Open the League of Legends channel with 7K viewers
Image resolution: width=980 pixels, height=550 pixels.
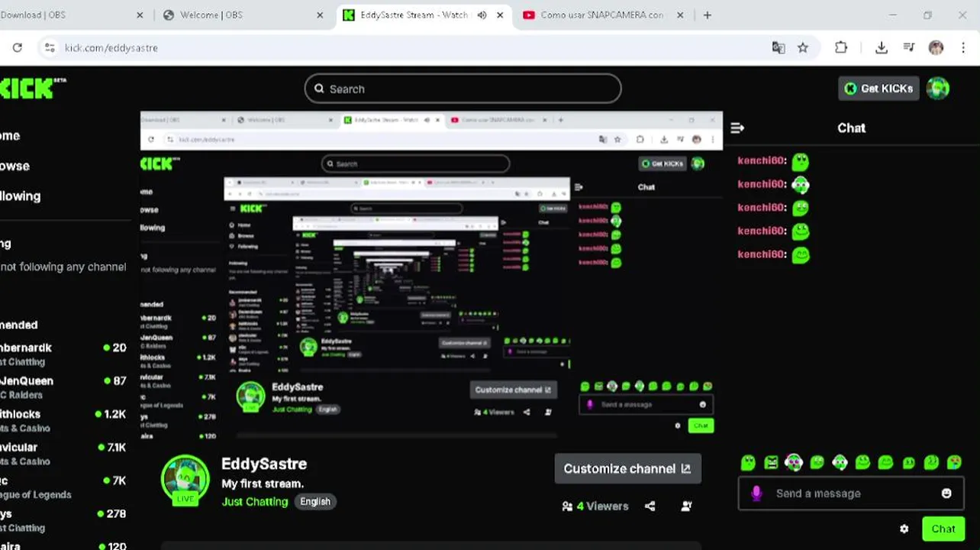(x=63, y=487)
